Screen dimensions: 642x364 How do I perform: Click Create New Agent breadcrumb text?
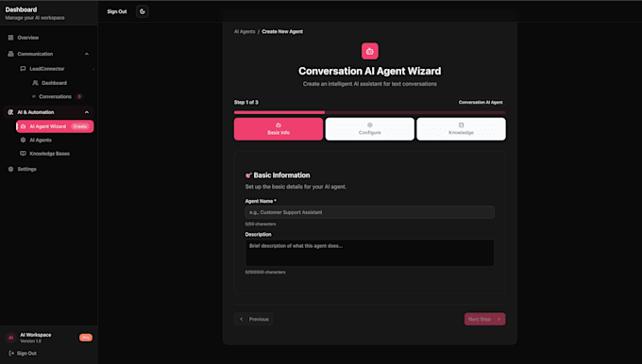(x=282, y=31)
